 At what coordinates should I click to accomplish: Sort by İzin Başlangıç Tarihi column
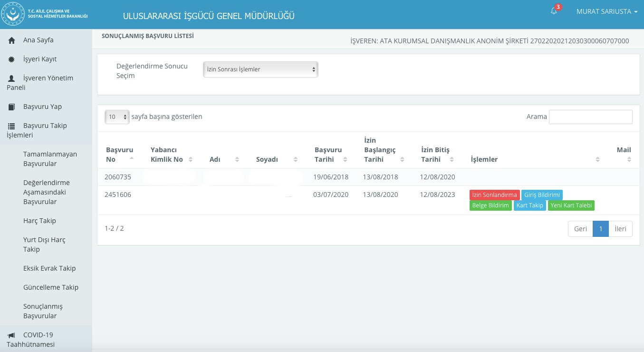402,159
